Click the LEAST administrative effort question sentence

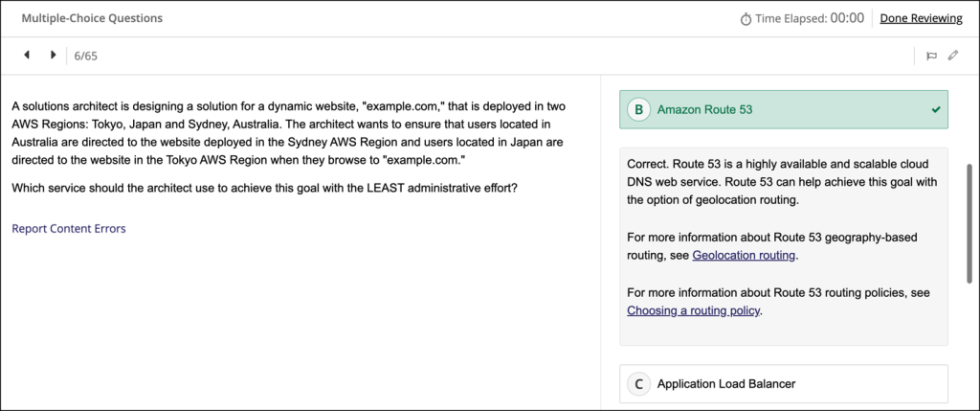click(x=265, y=188)
